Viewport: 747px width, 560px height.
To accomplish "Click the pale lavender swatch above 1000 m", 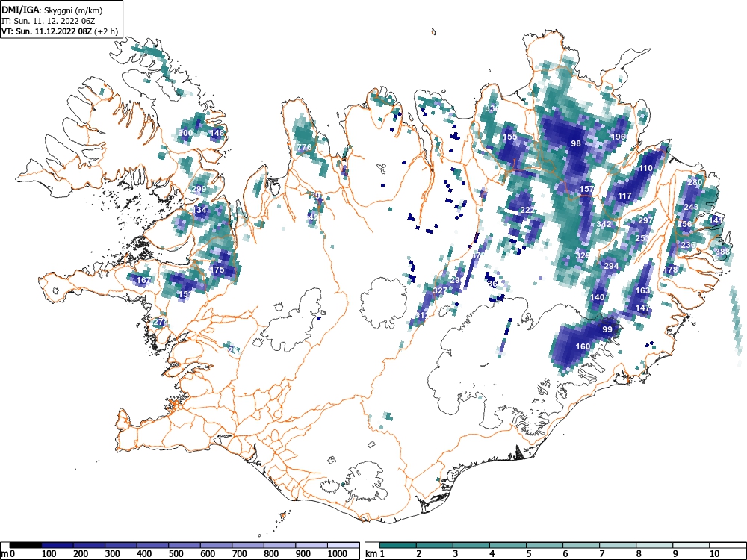I will coord(344,544).
